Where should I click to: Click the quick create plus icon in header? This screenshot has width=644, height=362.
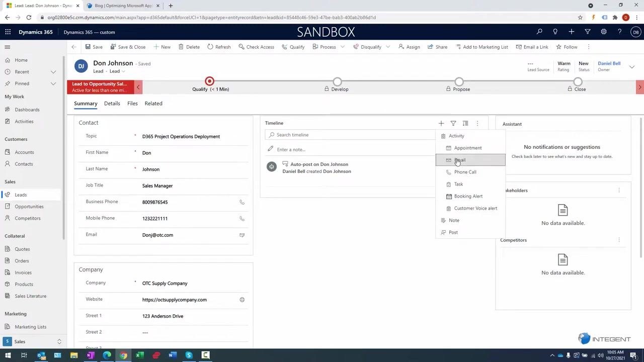(x=572, y=32)
